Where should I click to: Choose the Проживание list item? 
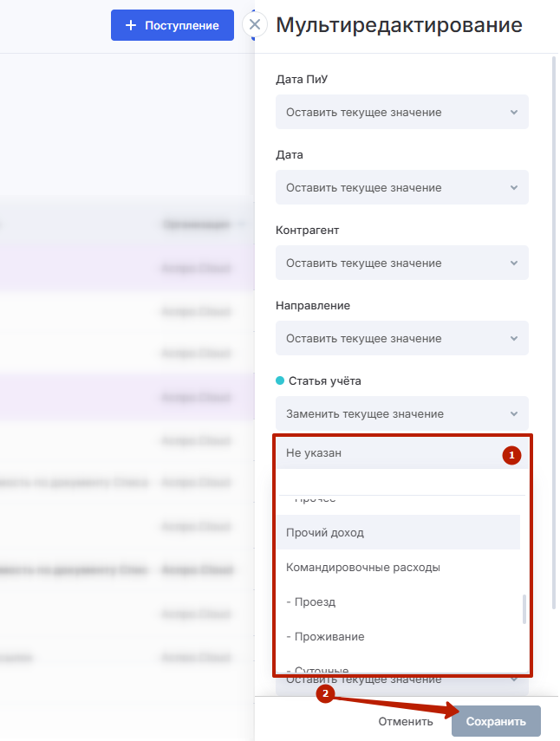click(399, 636)
